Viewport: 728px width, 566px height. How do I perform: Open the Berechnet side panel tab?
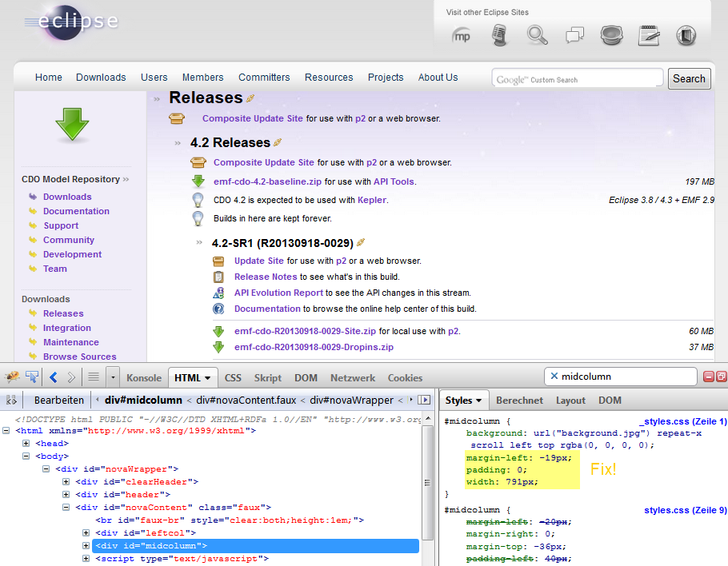[x=519, y=400]
